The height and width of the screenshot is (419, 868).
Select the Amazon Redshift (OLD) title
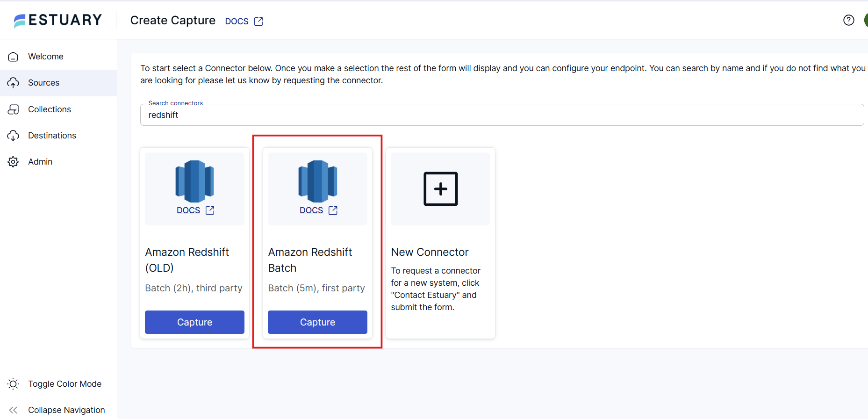pyautogui.click(x=187, y=260)
